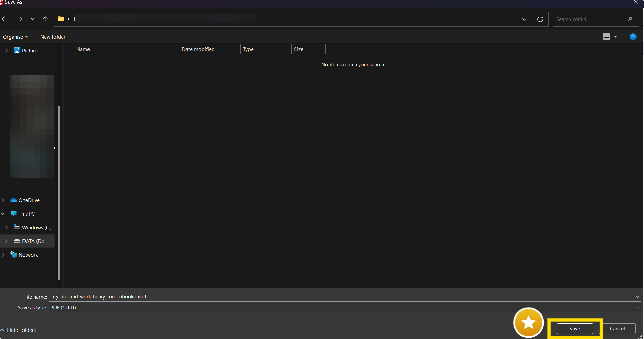The image size is (644, 339).
Task: Click the Save button
Action: [575, 329]
